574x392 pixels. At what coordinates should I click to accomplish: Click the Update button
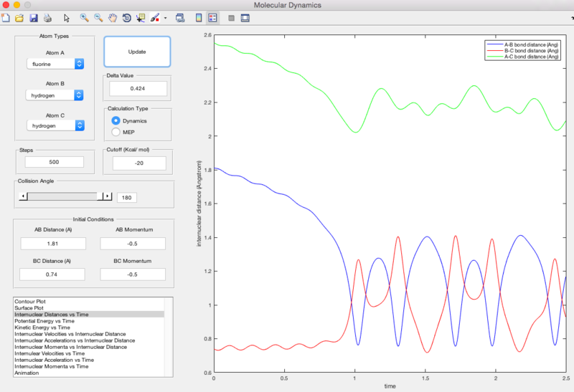coord(137,52)
